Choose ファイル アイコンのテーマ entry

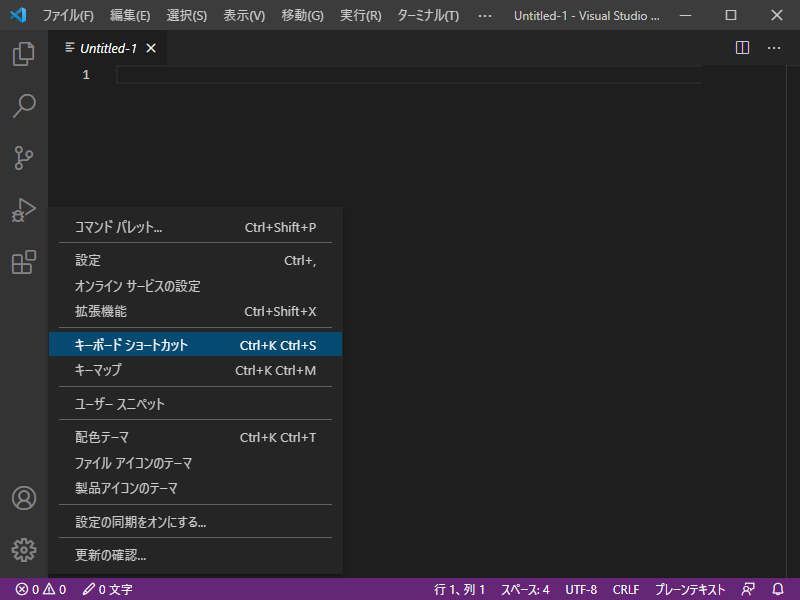click(x=195, y=463)
